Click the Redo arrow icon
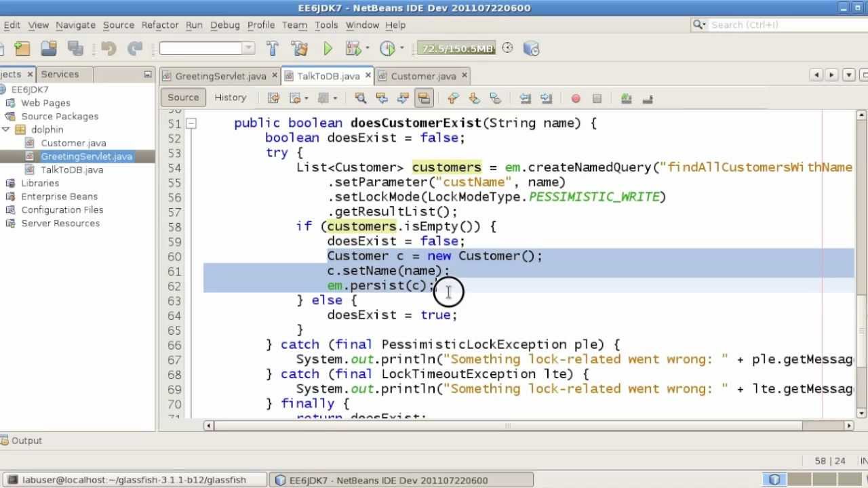 click(x=135, y=48)
